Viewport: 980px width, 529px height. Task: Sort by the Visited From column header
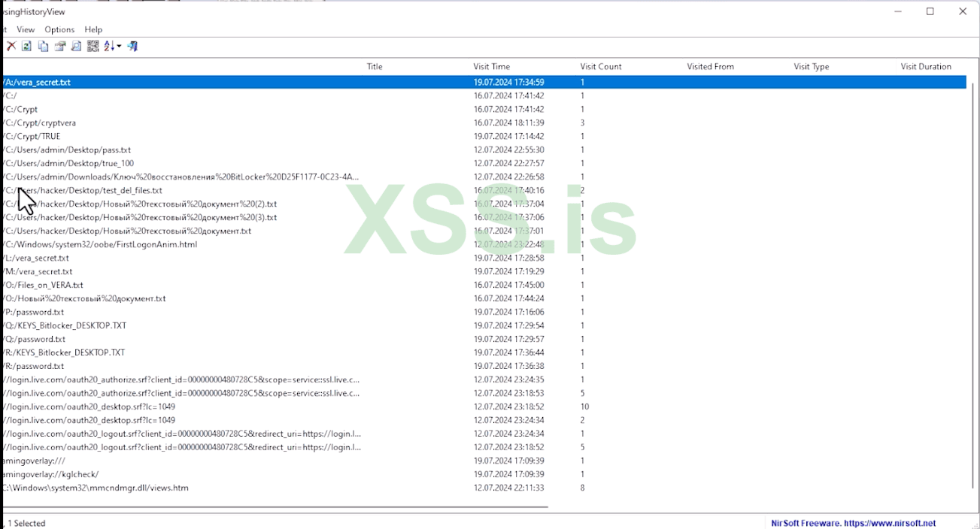(710, 66)
